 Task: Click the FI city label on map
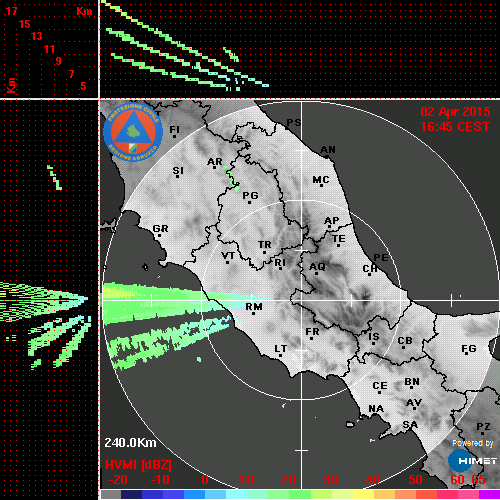(x=174, y=129)
